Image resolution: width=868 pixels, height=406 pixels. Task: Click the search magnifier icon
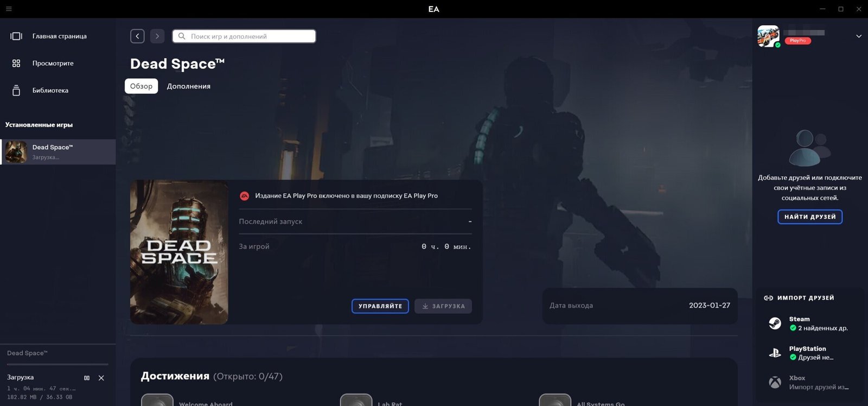[x=182, y=36]
